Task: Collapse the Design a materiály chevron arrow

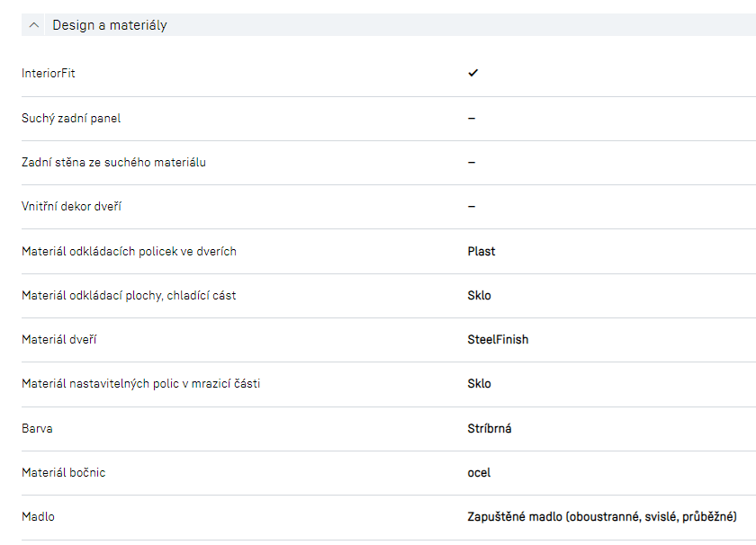Action: [34, 25]
